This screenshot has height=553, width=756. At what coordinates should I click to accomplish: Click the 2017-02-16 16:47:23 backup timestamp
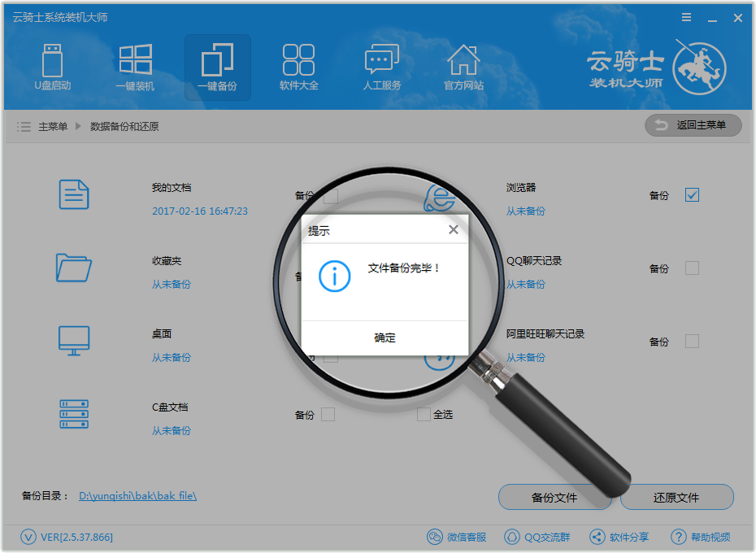pos(200,211)
